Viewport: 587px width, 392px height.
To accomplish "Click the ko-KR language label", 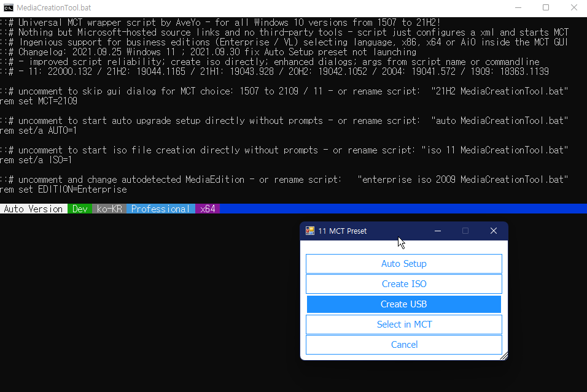I will click(109, 209).
